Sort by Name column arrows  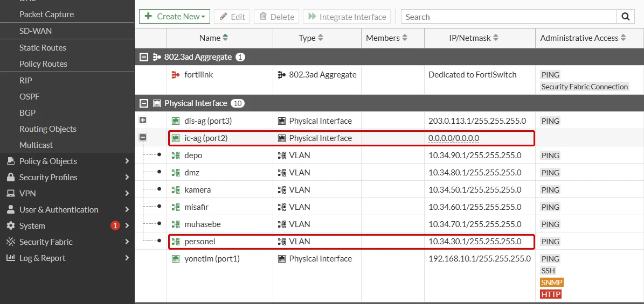pos(225,38)
